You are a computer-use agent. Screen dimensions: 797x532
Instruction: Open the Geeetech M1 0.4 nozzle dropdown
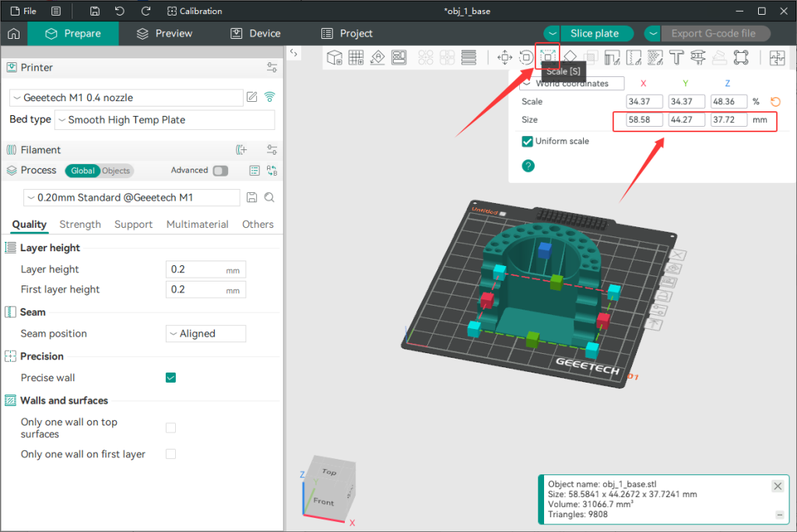point(126,98)
